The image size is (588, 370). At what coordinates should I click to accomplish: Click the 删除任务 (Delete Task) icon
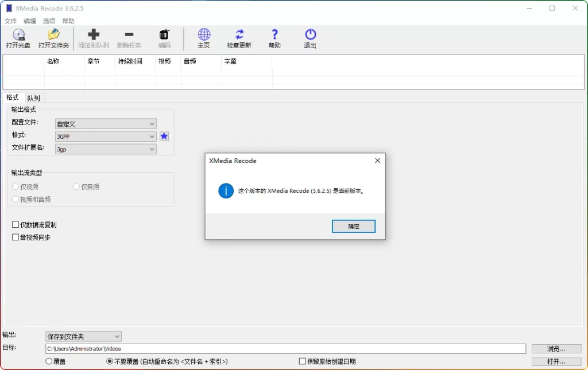click(129, 38)
